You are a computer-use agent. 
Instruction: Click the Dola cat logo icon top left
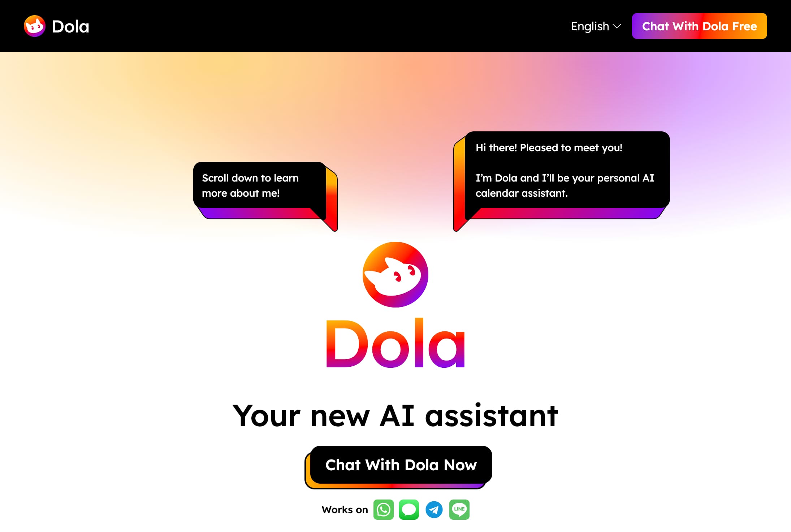(x=34, y=26)
